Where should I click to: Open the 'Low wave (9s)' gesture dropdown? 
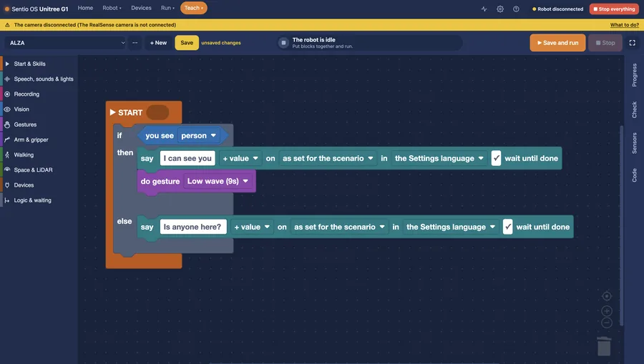tap(218, 181)
